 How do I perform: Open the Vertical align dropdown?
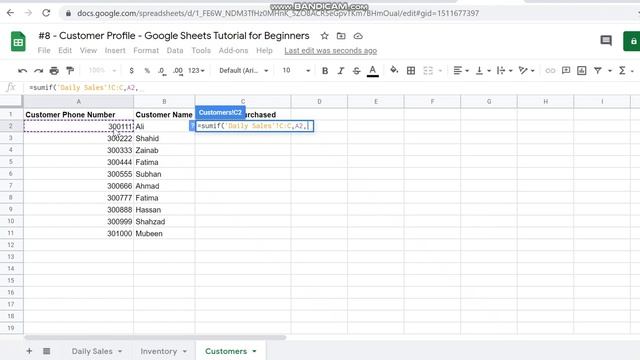click(x=483, y=71)
